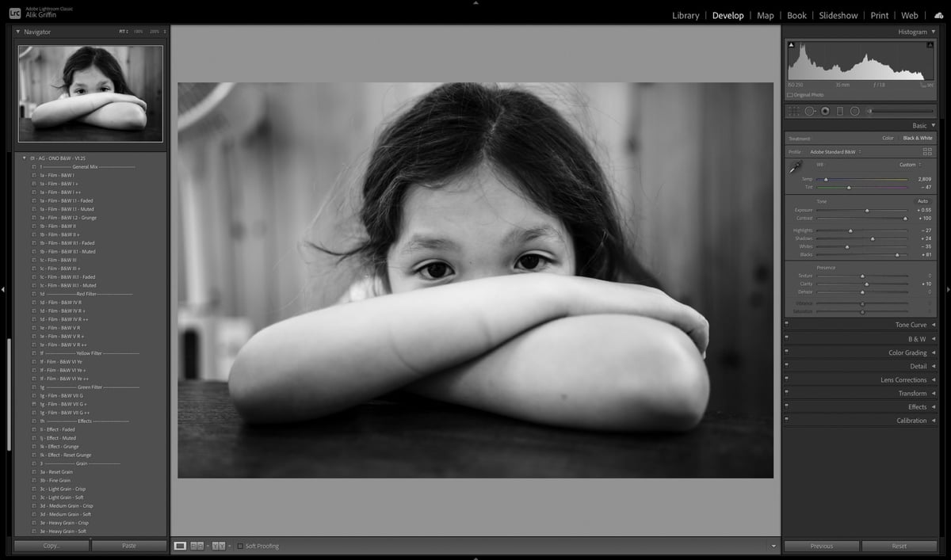Switch to Loupe view in bottom toolbar
Screen dimensions: 951x560
180,546
